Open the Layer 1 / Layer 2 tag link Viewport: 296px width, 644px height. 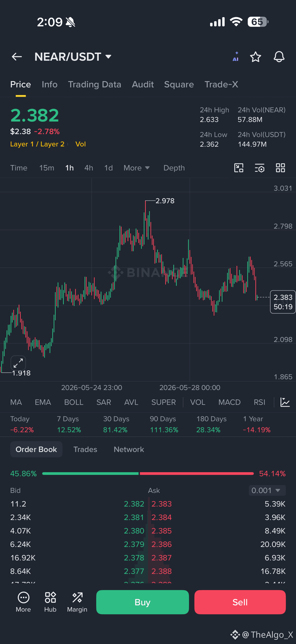37,144
